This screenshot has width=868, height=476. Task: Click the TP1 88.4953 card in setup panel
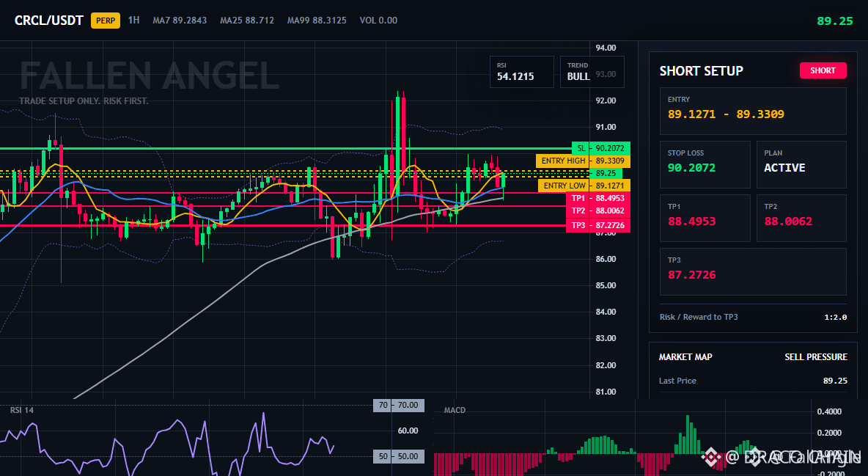click(705, 218)
